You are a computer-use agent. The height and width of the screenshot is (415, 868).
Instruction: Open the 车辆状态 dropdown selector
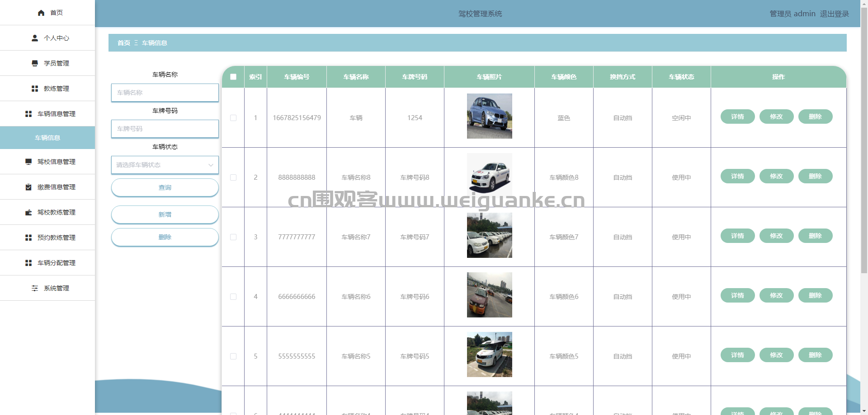(x=165, y=165)
